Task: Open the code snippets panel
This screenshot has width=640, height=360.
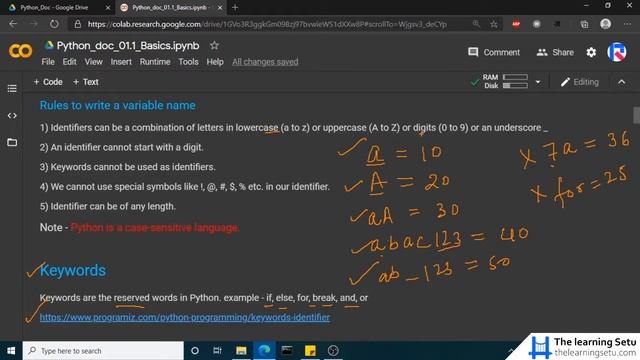Action: (12, 116)
